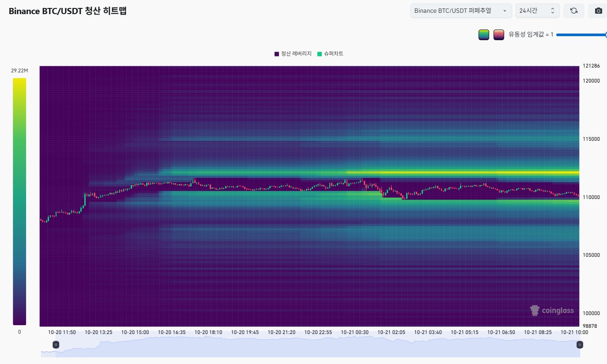Click the 10-21 06:50 time label
The image size is (607, 364).
pos(501,332)
